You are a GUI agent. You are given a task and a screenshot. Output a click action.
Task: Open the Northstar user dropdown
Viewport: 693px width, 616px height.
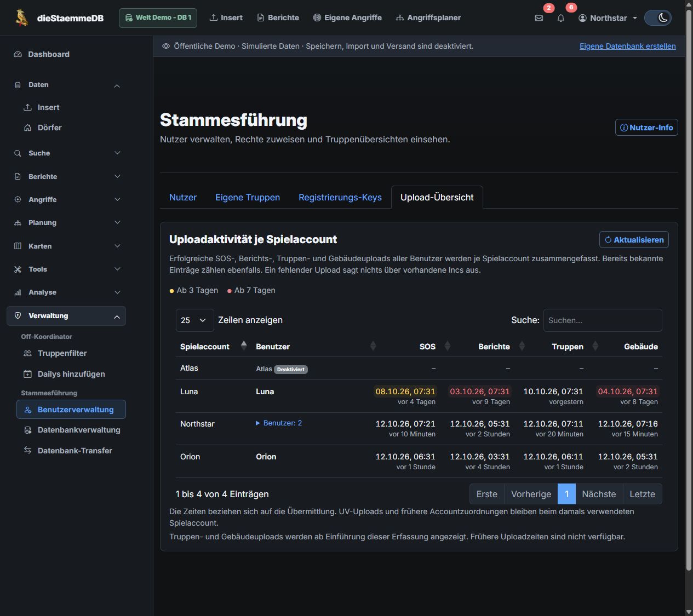608,18
